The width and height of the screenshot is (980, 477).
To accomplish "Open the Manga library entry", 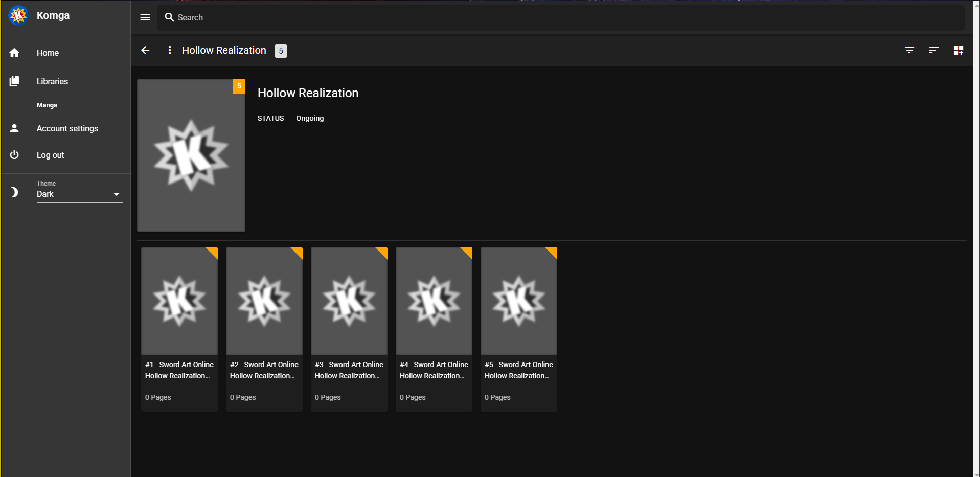I will click(x=47, y=105).
